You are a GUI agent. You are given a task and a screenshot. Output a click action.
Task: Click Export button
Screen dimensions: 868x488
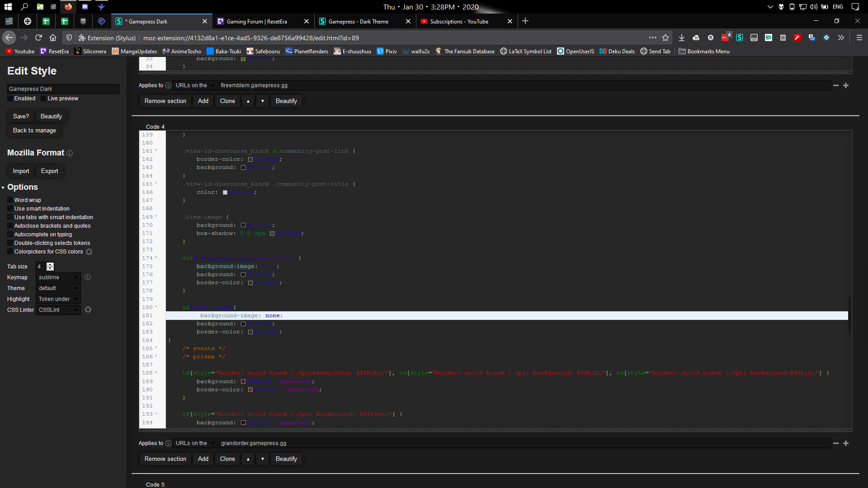pyautogui.click(x=49, y=171)
